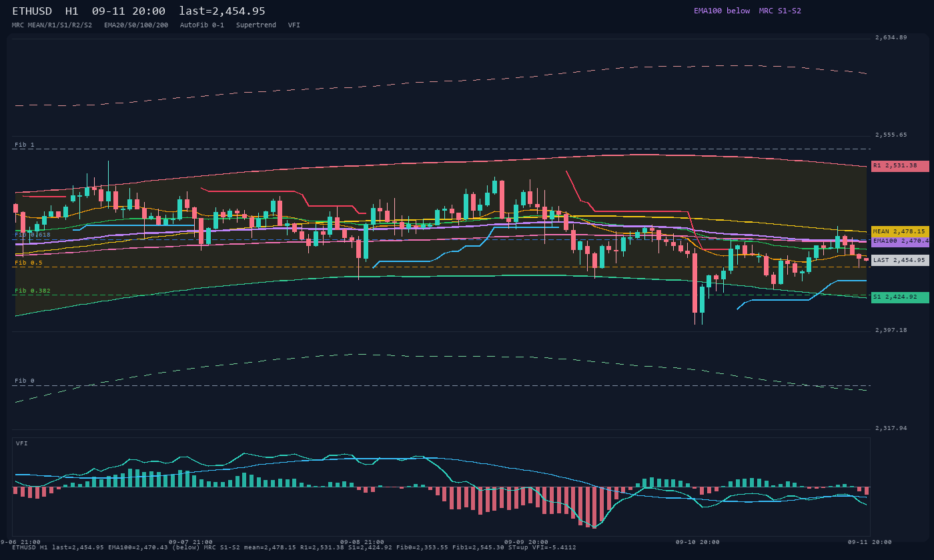Screen dimensions: 934x560
Task: Click the MRC S1-S2 status text
Action: coord(780,11)
